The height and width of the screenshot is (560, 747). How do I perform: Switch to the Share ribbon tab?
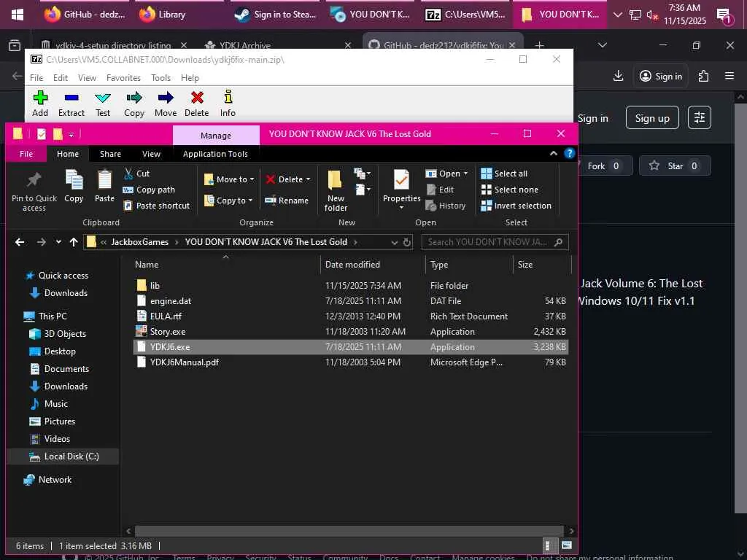111,154
